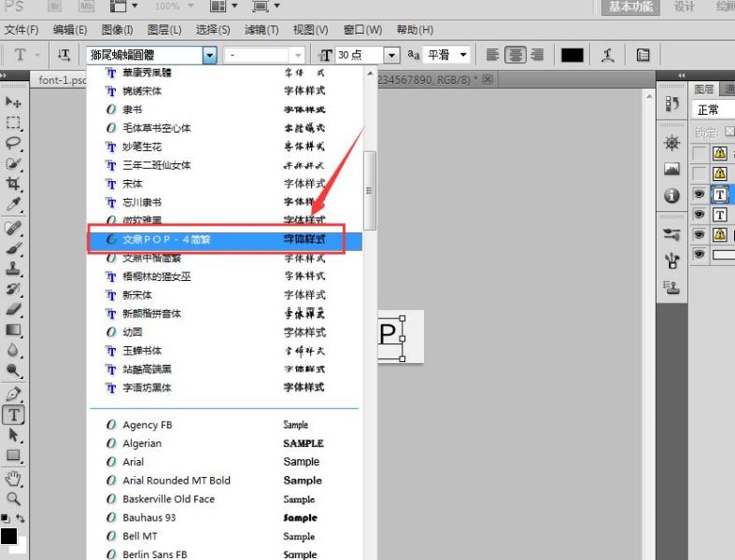
Task: Select the Rectangle shape tool
Action: coord(13,455)
